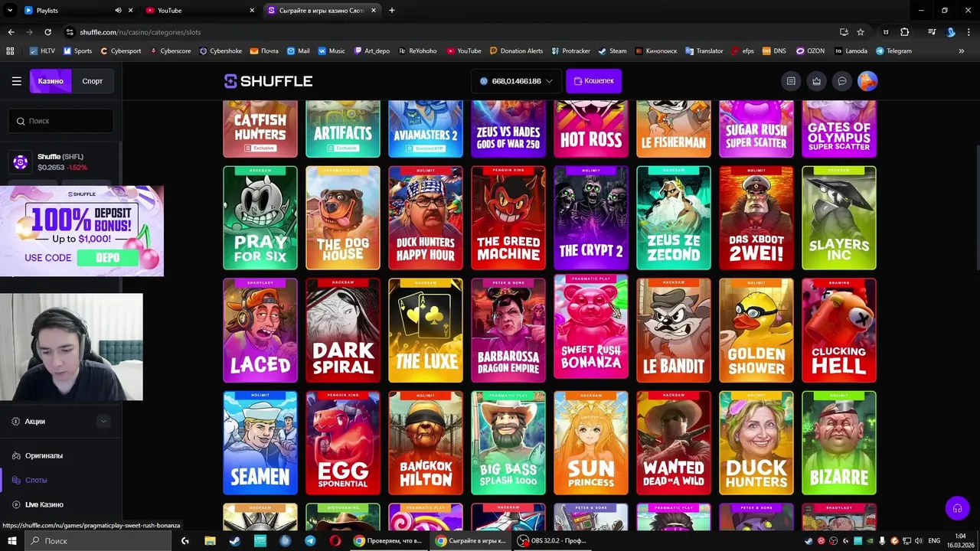The image size is (980, 551).
Task: Open Opera browser from taskbar
Action: point(335,540)
